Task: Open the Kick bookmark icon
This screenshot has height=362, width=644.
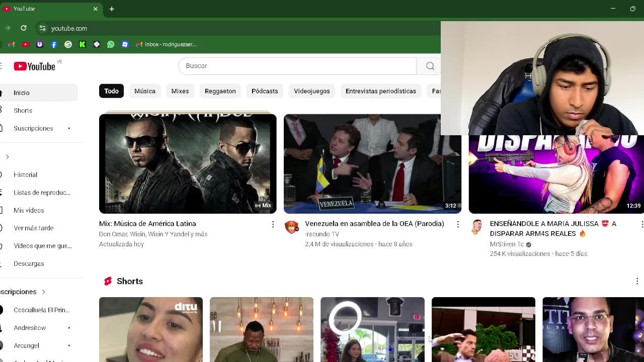Action: point(83,44)
